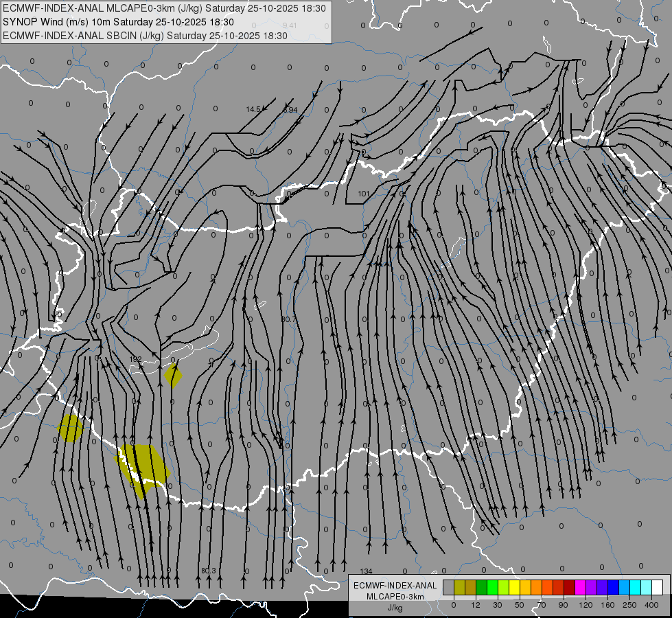The height and width of the screenshot is (618, 672).
Task: Select the dark red legend swatch
Action: click(x=570, y=587)
